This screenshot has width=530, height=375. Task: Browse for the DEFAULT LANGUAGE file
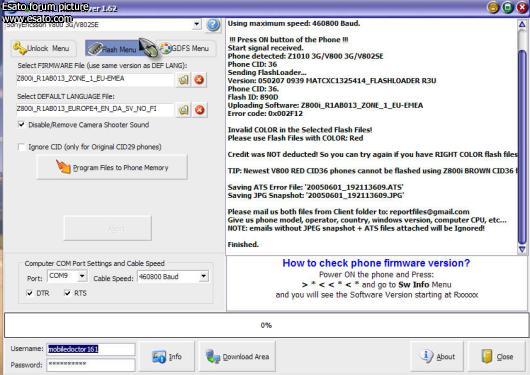(x=183, y=110)
